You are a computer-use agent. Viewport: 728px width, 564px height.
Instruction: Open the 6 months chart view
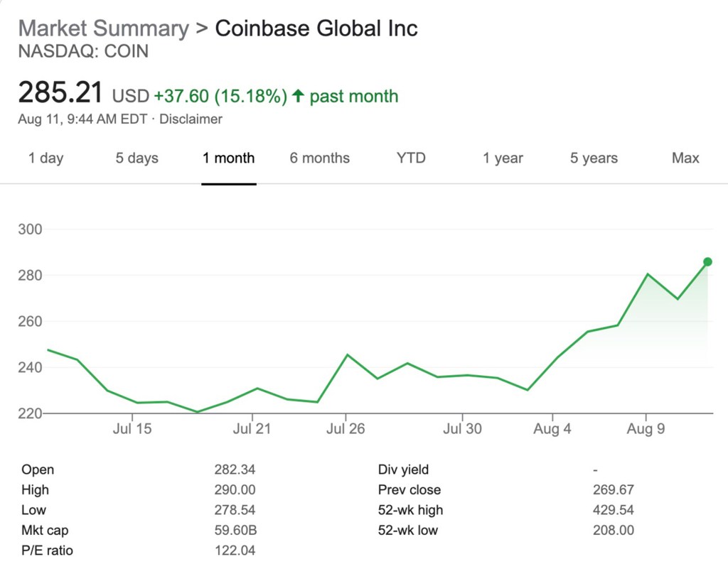tap(319, 158)
